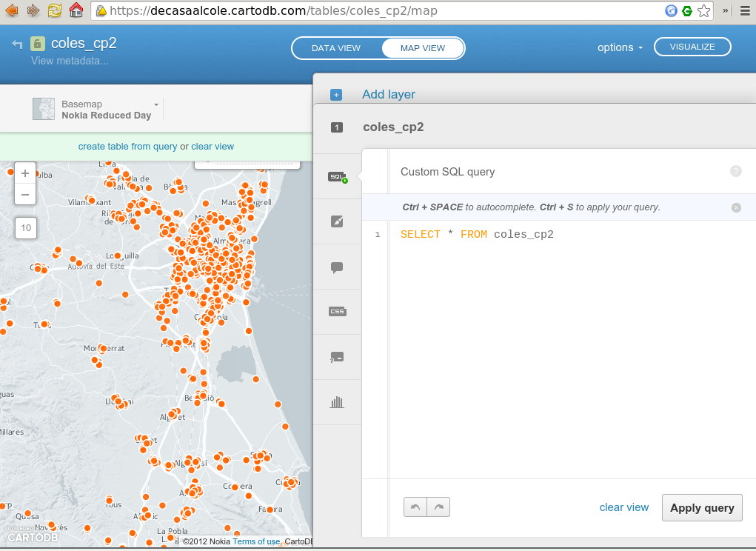This screenshot has height=551, width=756.
Task: Click the Custom SQL query heading
Action: [x=448, y=172]
